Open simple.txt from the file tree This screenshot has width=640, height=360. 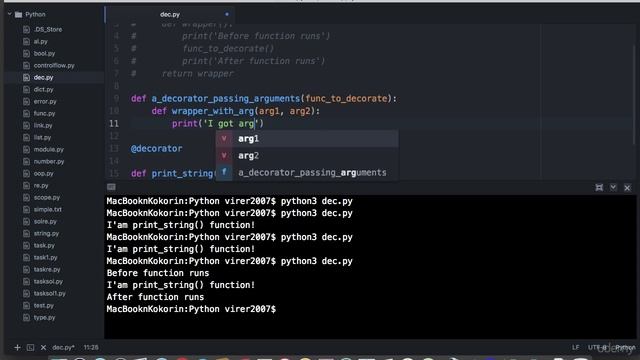47,209
